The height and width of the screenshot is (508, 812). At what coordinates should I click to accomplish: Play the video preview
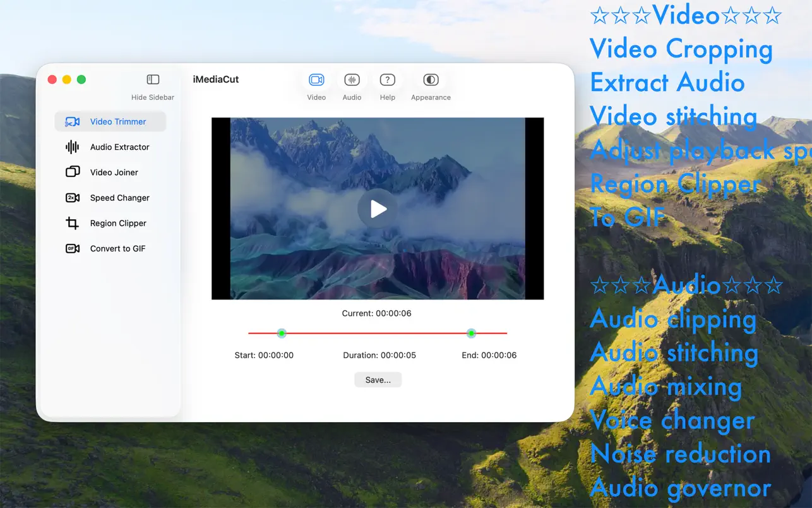[x=378, y=209]
